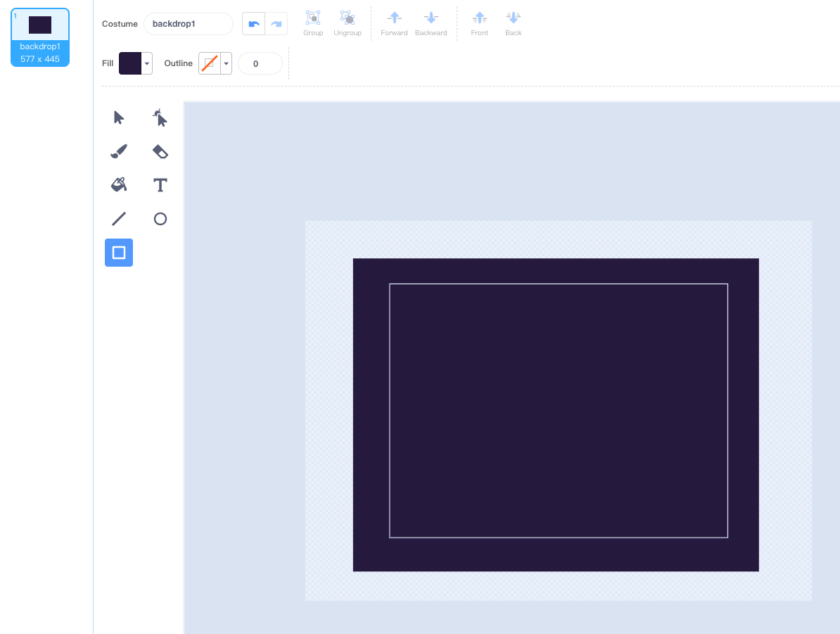Bring shape to Front
Image resolution: width=840 pixels, height=634 pixels.
pos(480,24)
